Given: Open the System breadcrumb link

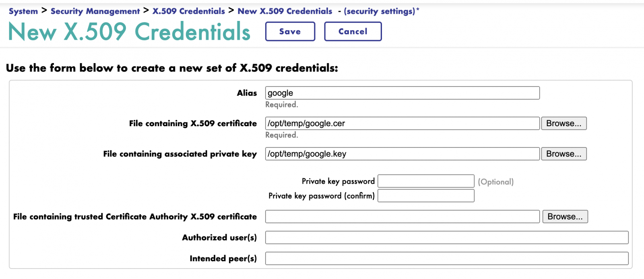Looking at the screenshot, I should 23,11.
